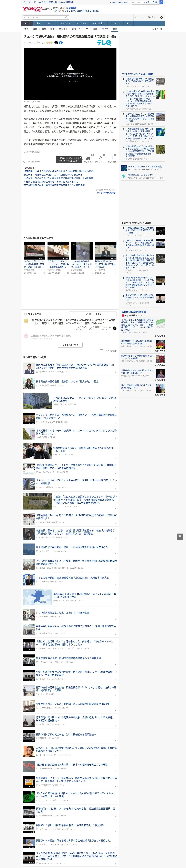Open the settings gear icon
The image size is (186, 868).
[161, 18]
